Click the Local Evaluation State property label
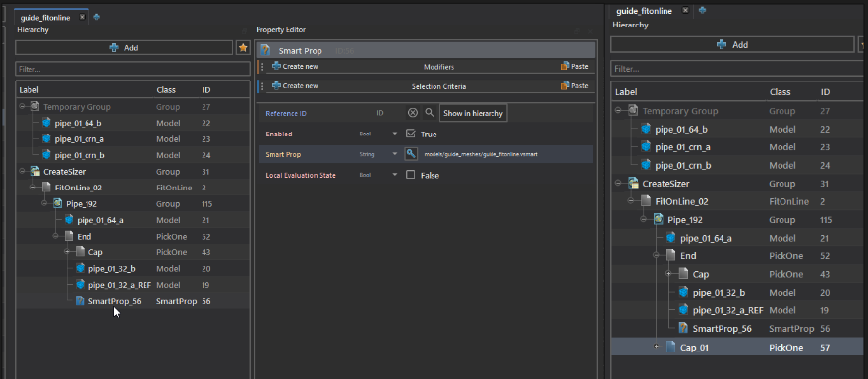This screenshot has width=868, height=379. coord(301,175)
